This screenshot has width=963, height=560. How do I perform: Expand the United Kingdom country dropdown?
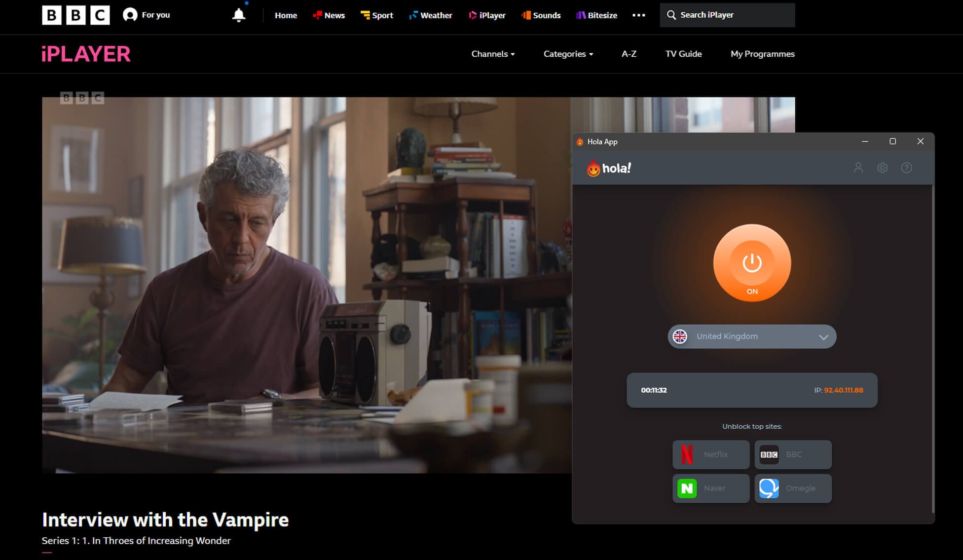[x=824, y=336]
